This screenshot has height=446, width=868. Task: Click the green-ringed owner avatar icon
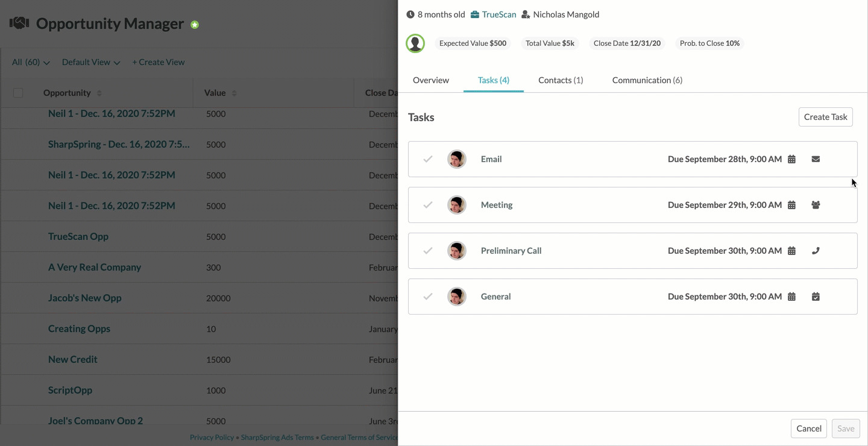pyautogui.click(x=415, y=43)
